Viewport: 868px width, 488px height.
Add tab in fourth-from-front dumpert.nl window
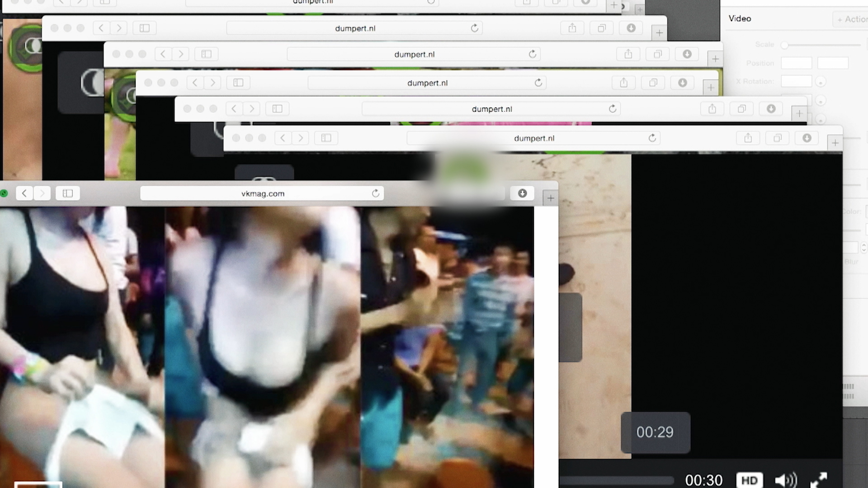tap(715, 59)
